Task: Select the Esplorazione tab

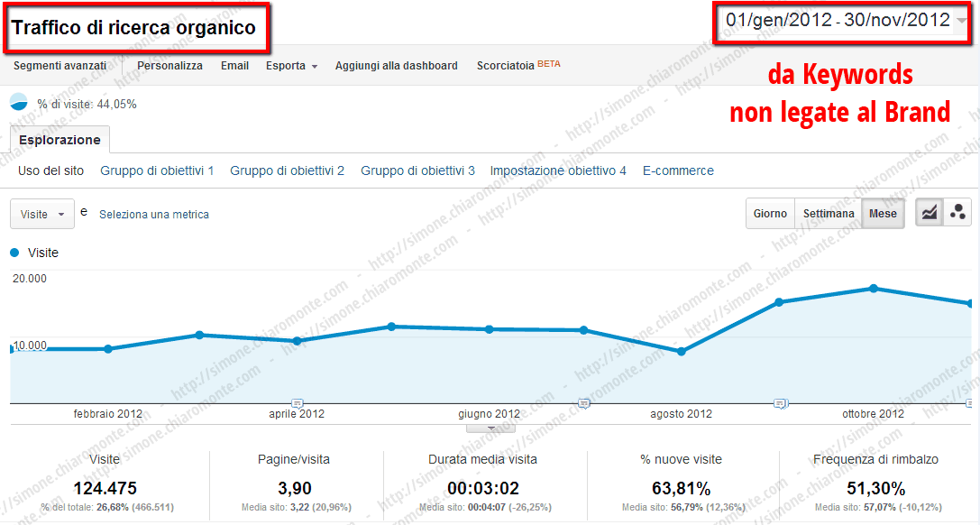Action: (x=60, y=140)
